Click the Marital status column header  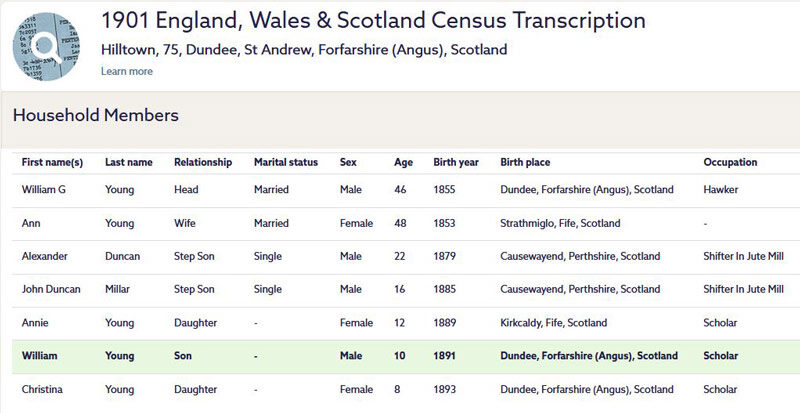click(x=286, y=162)
